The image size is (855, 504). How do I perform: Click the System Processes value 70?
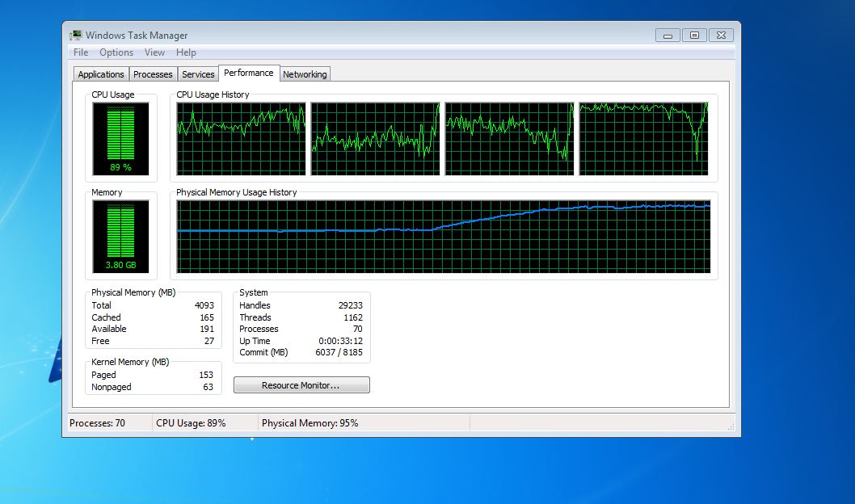pyautogui.click(x=358, y=329)
